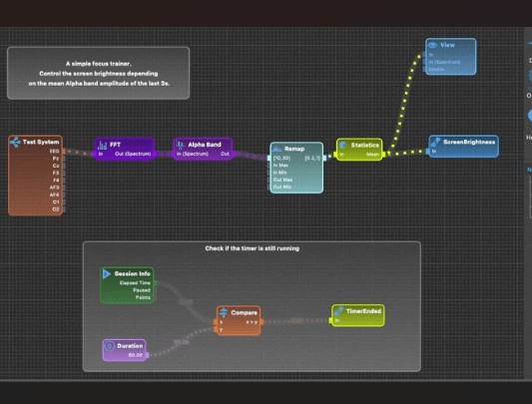The width and height of the screenshot is (532, 404).
Task: Select the View node title
Action: point(447,45)
